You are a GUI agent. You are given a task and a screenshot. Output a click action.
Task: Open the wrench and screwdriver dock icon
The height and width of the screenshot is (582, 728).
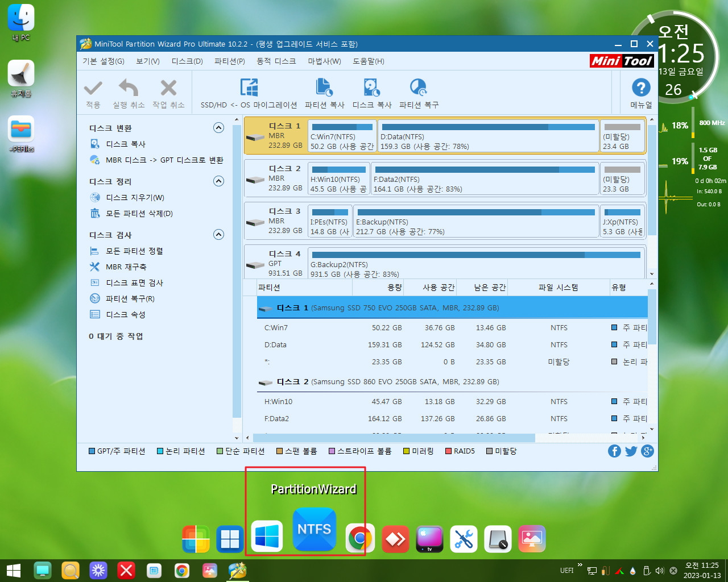(x=464, y=539)
